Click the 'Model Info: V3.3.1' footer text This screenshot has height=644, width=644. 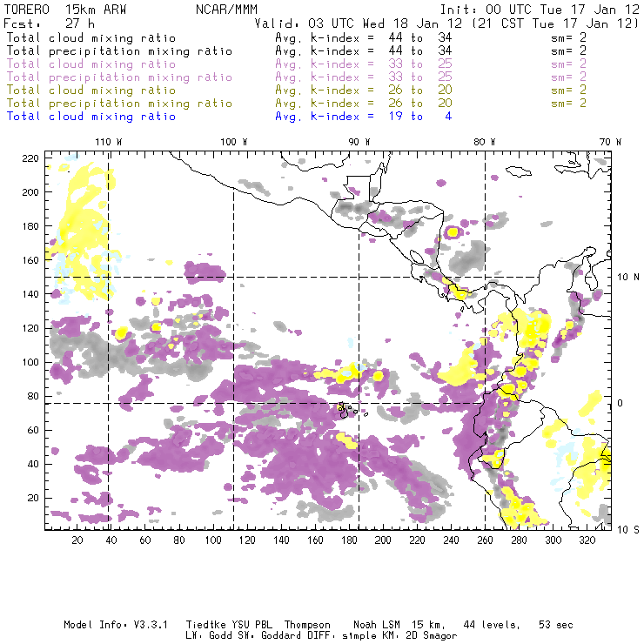pos(116,625)
